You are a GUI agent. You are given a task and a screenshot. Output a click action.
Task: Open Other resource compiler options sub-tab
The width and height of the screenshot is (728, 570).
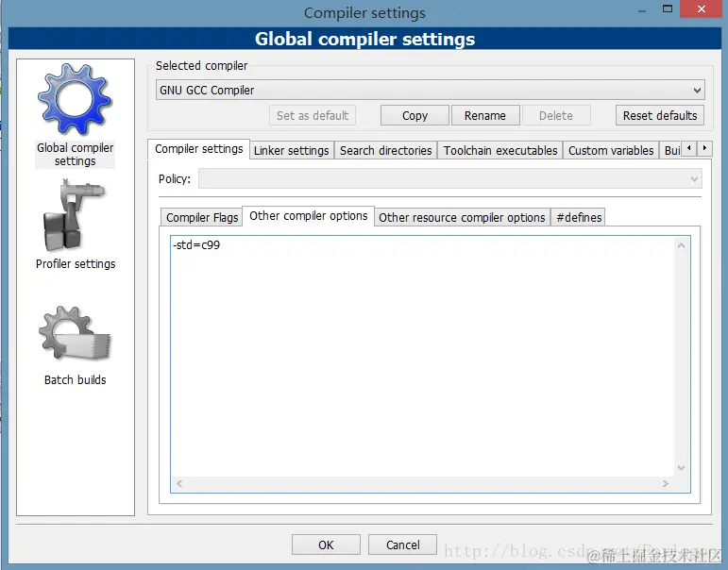point(462,217)
